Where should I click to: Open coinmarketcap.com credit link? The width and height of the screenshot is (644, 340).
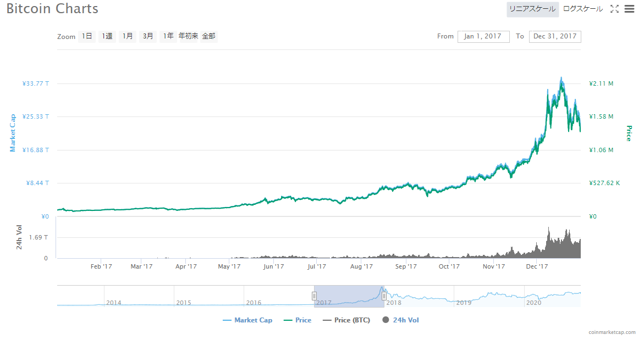(612, 332)
